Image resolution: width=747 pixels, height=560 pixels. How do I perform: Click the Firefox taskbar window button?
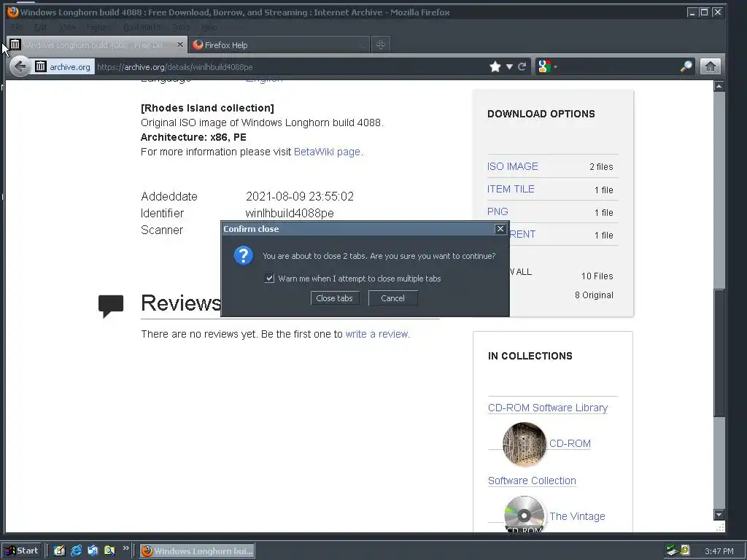(197, 551)
